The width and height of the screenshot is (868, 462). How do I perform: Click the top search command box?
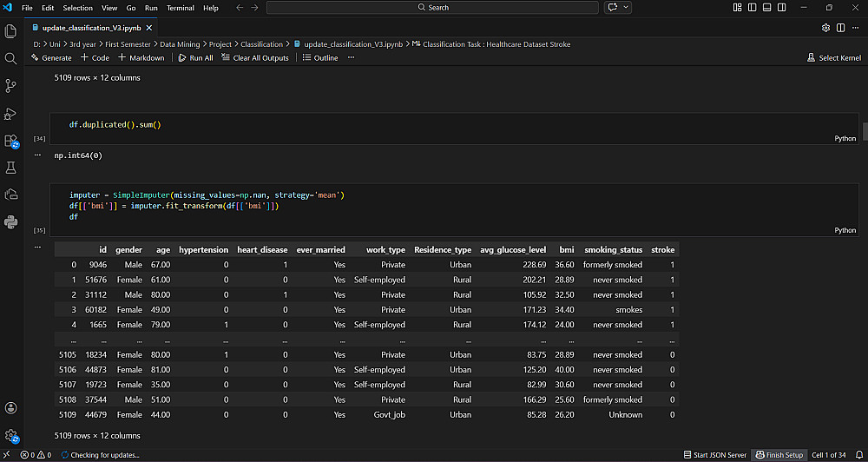click(432, 8)
